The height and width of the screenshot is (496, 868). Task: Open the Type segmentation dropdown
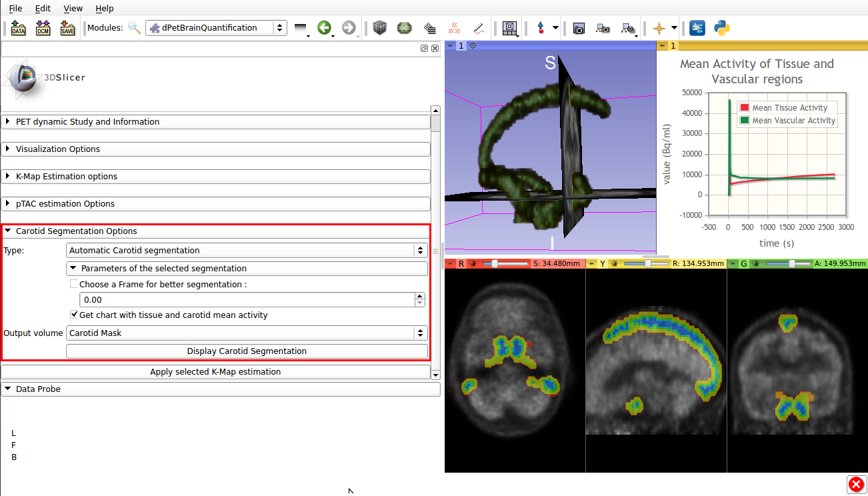point(247,251)
